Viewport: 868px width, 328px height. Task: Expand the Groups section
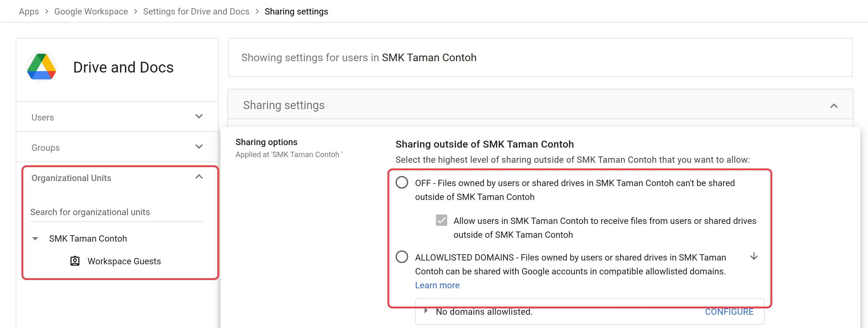199,147
